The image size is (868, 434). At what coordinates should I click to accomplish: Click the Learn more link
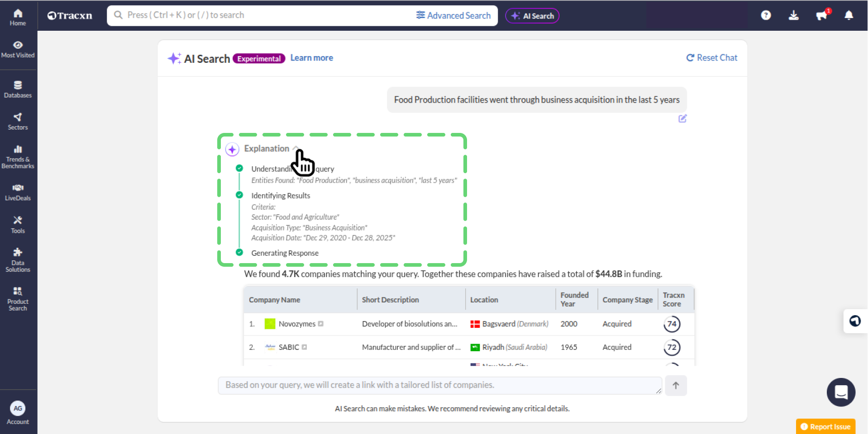coord(311,58)
